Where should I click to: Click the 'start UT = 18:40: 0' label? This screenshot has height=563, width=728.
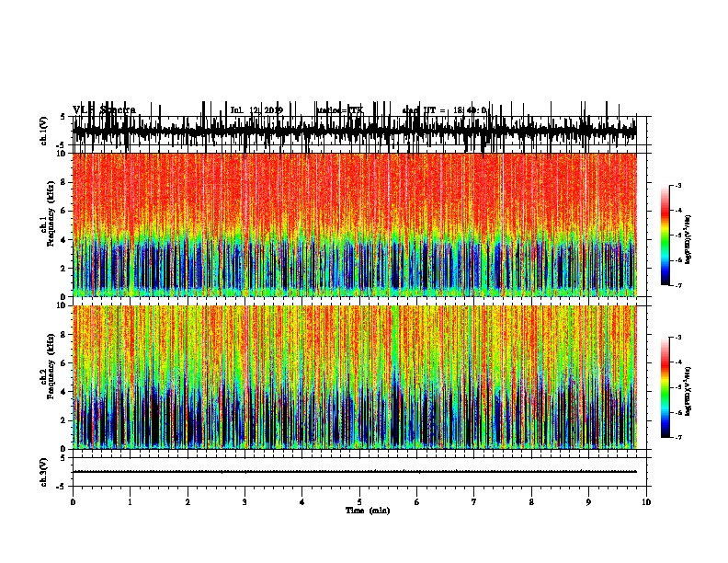tap(444, 110)
